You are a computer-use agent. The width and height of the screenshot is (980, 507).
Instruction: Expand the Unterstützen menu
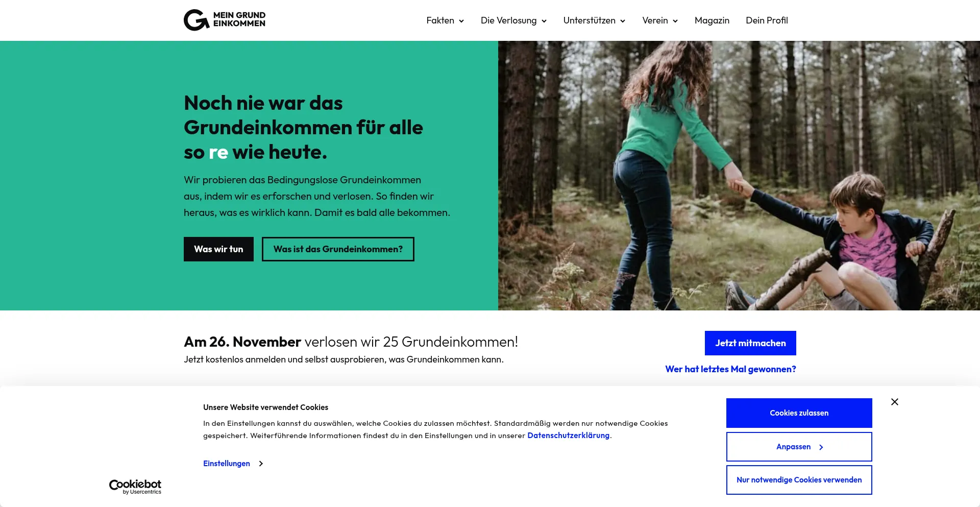coord(594,20)
